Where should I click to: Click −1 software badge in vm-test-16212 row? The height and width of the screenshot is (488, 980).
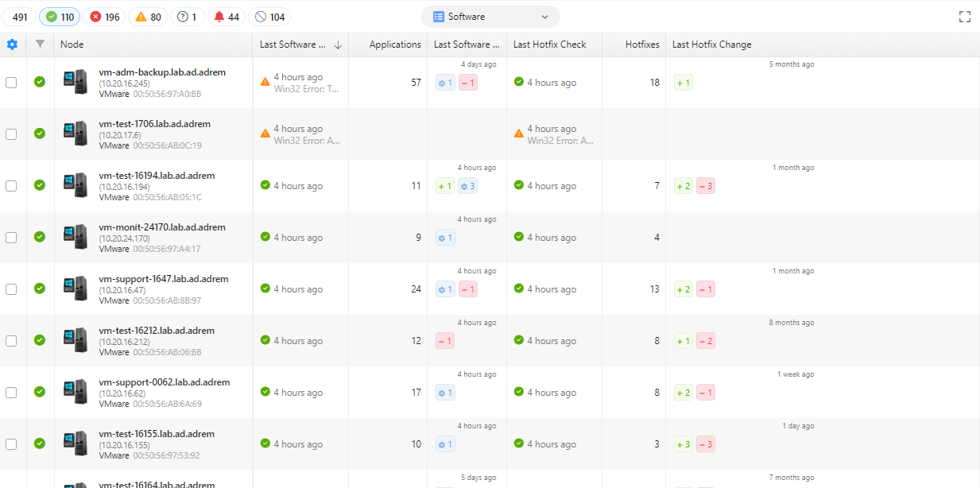click(445, 341)
